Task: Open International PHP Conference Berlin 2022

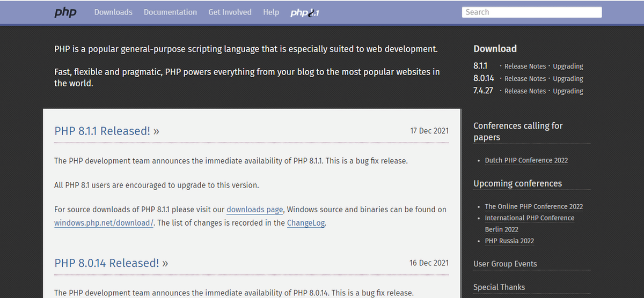Action: point(530,223)
